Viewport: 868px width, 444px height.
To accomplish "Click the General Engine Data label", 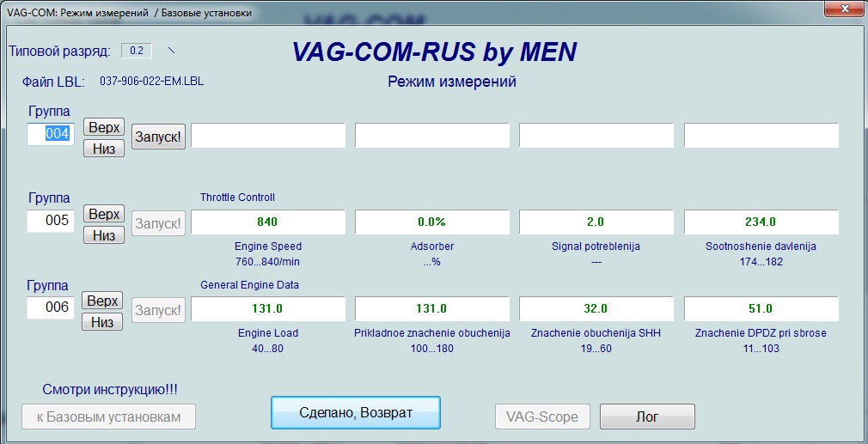I will pyautogui.click(x=250, y=285).
